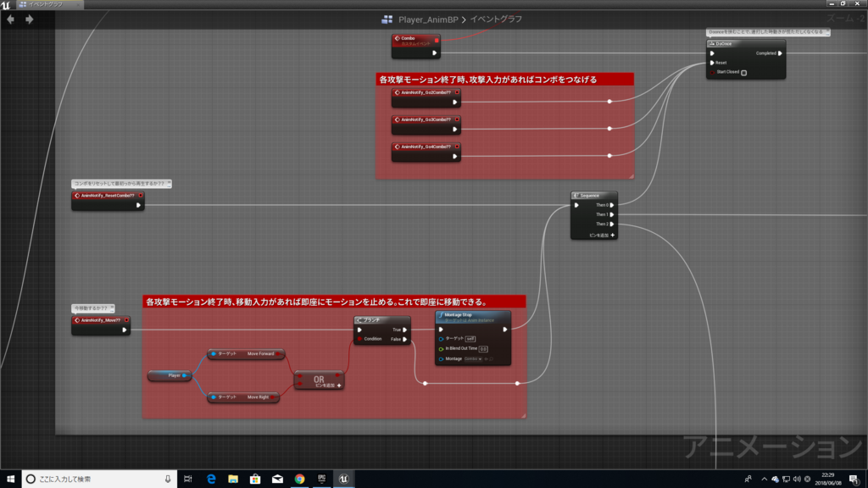Open Epic Games Launcher from the taskbar
This screenshot has width=868, height=488.
pos(321,480)
